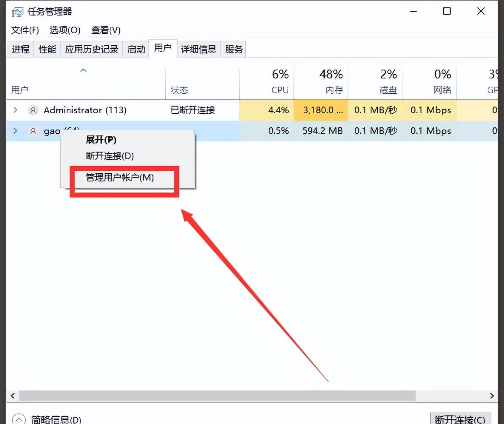Click the gao user avatar icon
The image size is (504, 424).
click(33, 131)
